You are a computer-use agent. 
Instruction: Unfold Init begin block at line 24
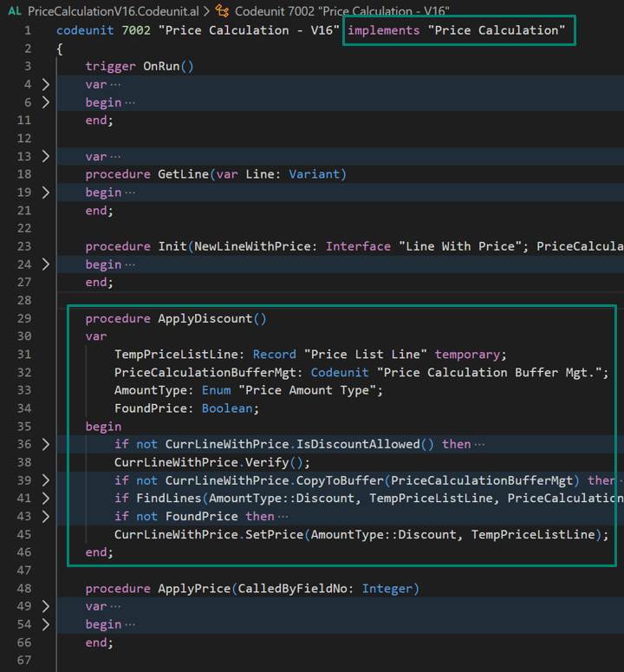[x=45, y=264]
